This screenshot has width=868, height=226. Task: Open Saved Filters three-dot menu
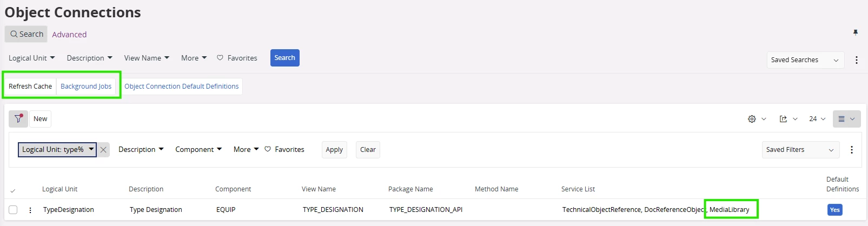851,150
